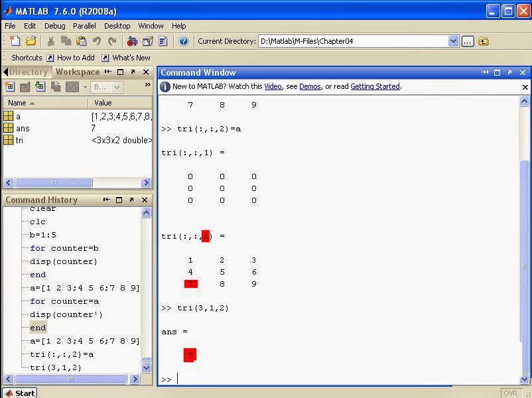532x398 pixels.
Task: Open the plot type arrow dropdown
Action: (85, 87)
